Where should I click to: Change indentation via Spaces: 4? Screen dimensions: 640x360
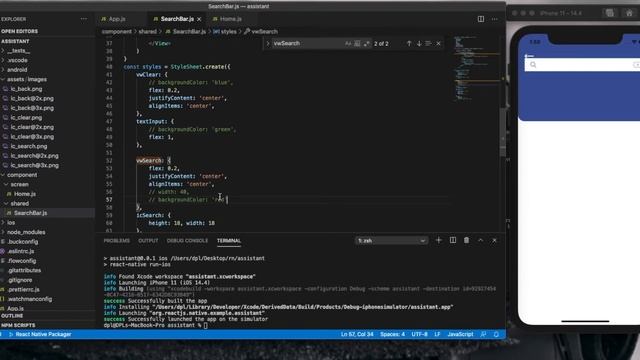[393, 334]
